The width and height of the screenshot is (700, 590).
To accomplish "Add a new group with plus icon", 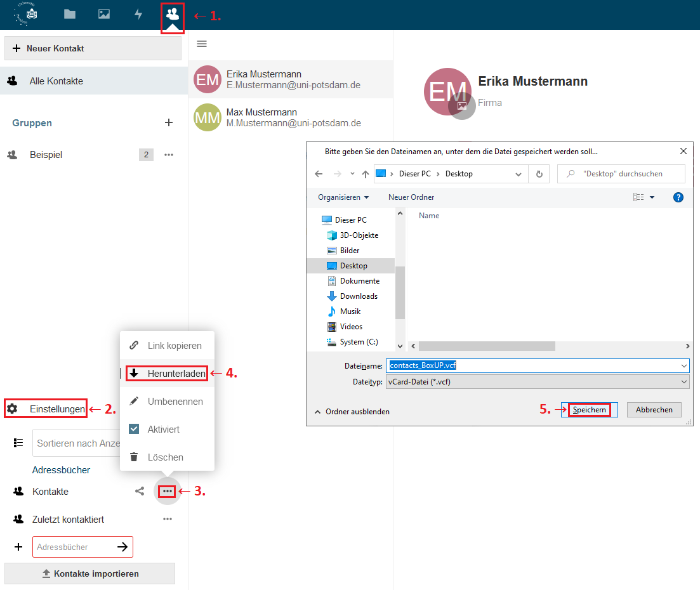I will tap(169, 123).
